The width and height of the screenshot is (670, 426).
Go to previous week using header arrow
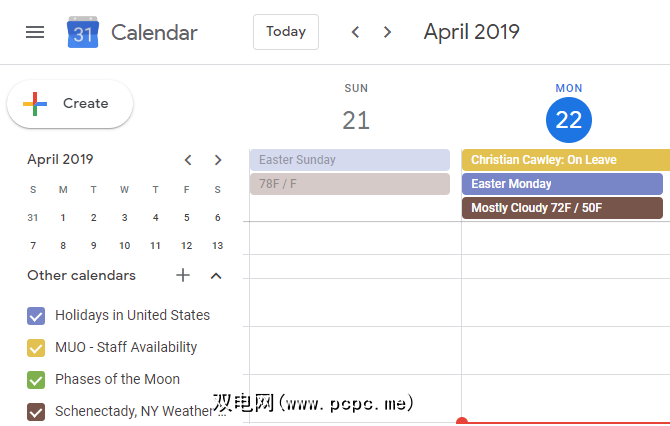[x=355, y=32]
